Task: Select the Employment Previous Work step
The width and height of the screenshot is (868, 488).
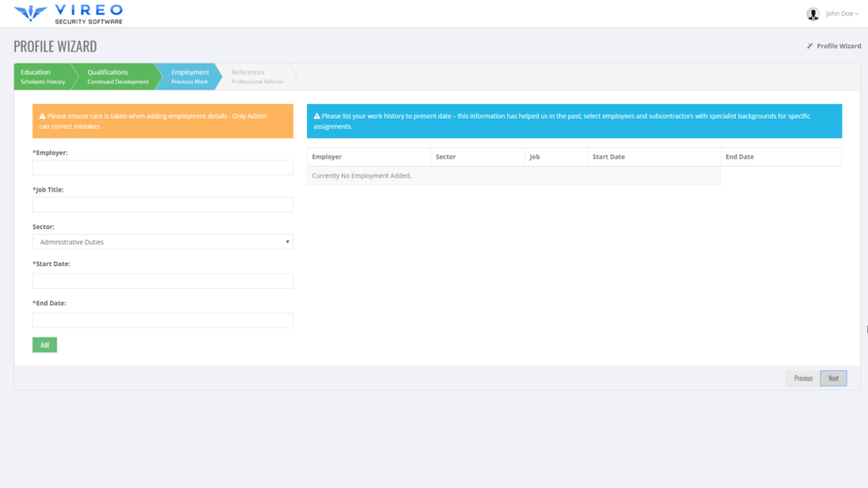Action: click(188, 76)
